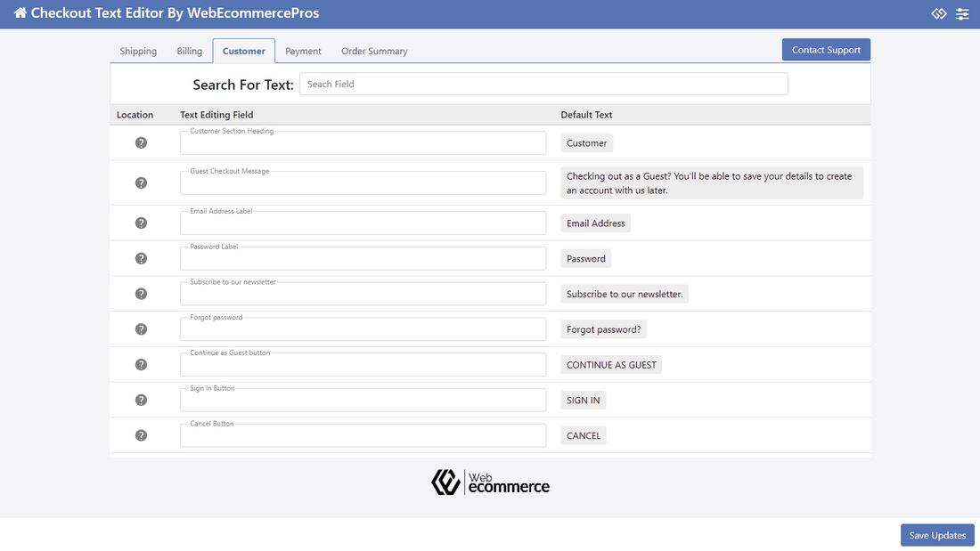The height and width of the screenshot is (551, 980).
Task: Click the Continue as Guest button input
Action: 363,365
